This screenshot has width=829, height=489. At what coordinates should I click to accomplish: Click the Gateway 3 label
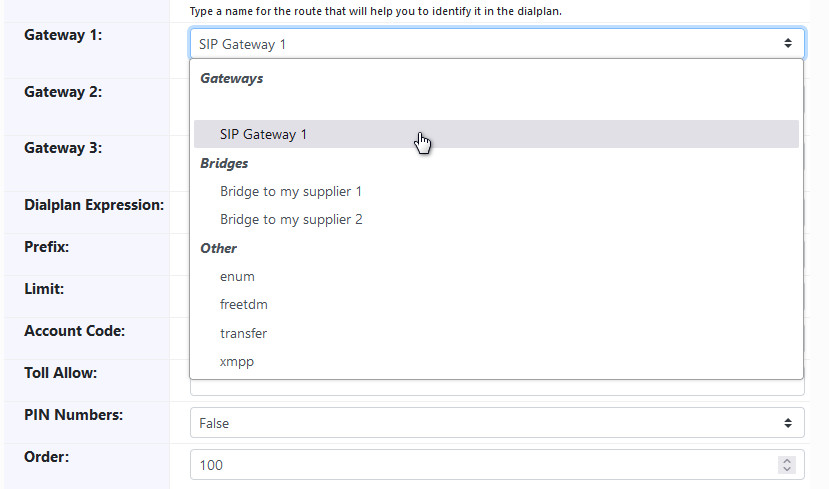[x=63, y=148]
